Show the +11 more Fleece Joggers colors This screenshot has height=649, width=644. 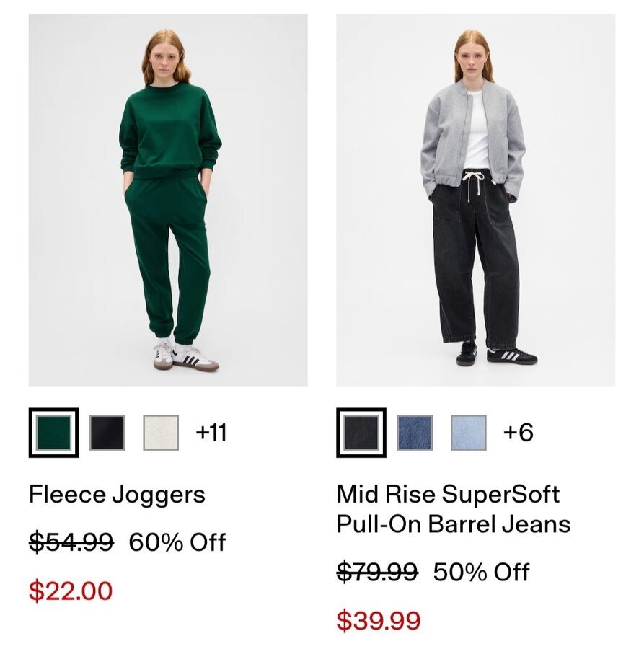click(x=211, y=433)
